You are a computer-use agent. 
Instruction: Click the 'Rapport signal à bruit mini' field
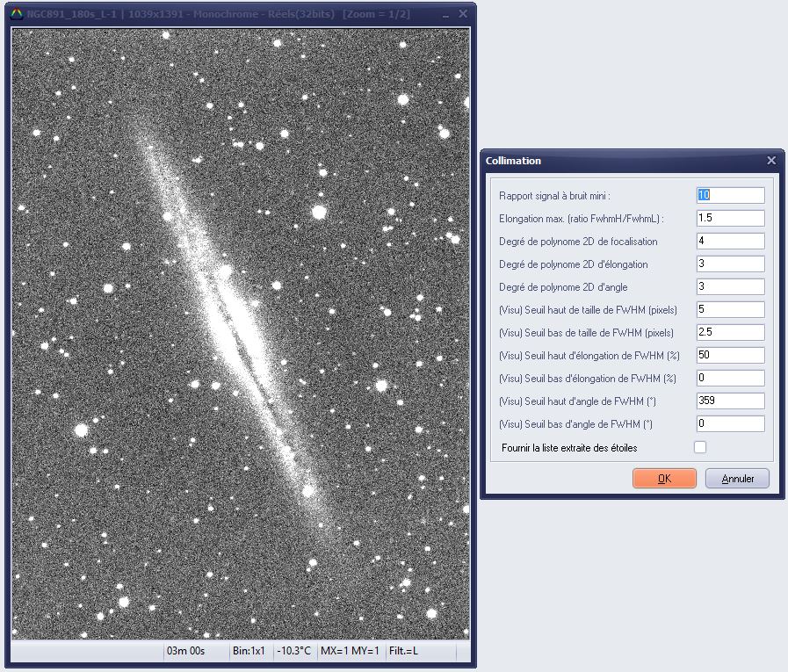pos(729,196)
